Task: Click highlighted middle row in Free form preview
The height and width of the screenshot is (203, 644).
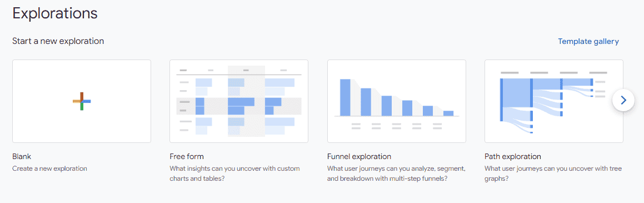Action: (x=239, y=106)
